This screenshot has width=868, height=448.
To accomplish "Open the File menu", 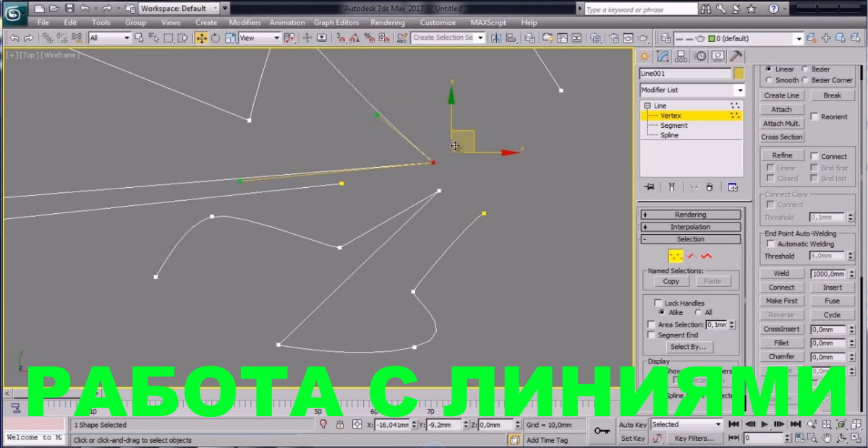I will click(x=43, y=22).
